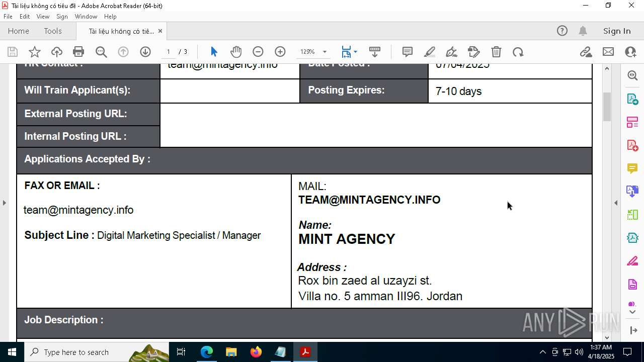Expand the left navigation pane arrow

point(5,203)
